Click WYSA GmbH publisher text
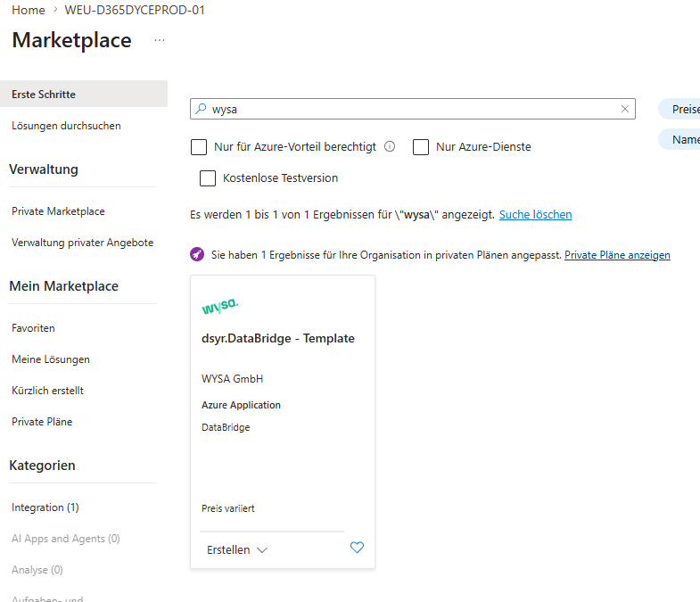The width and height of the screenshot is (700, 602). [232, 379]
